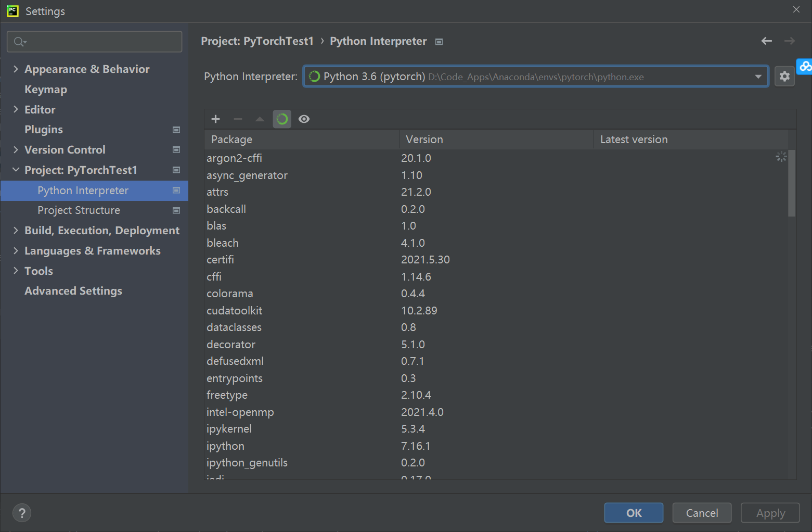Select the backcall package row

click(x=496, y=209)
